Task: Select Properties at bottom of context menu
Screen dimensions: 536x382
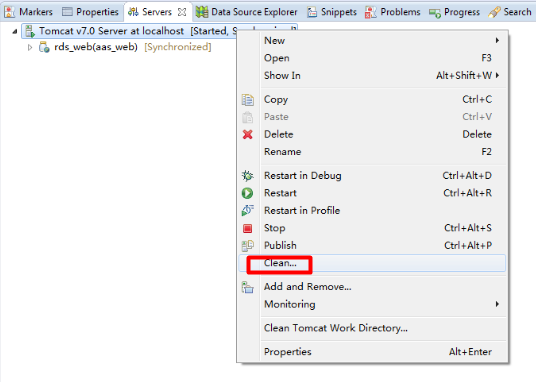Action: click(x=372, y=352)
